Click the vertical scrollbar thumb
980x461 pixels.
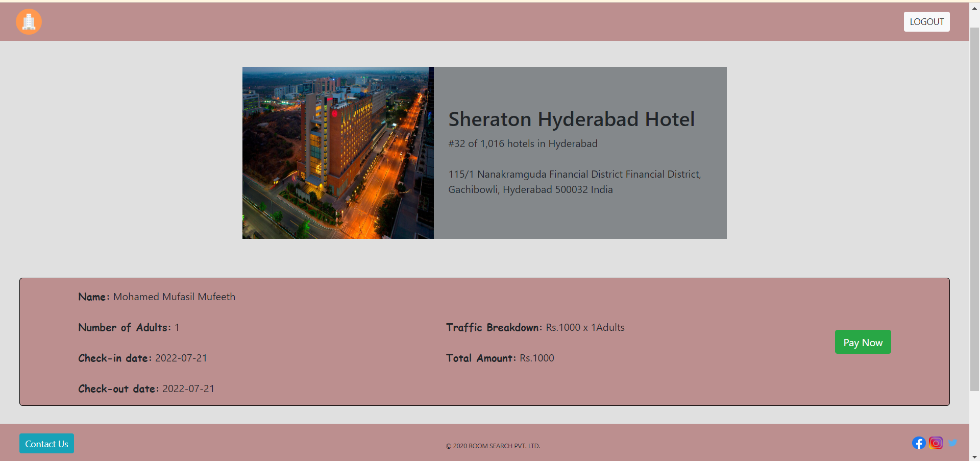click(x=974, y=209)
